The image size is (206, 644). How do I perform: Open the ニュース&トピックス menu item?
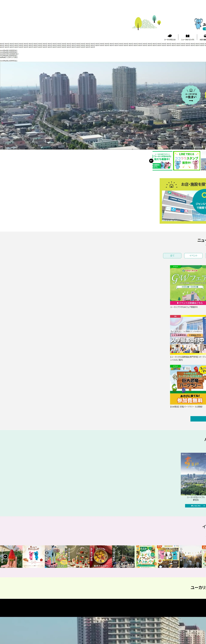click(x=188, y=37)
